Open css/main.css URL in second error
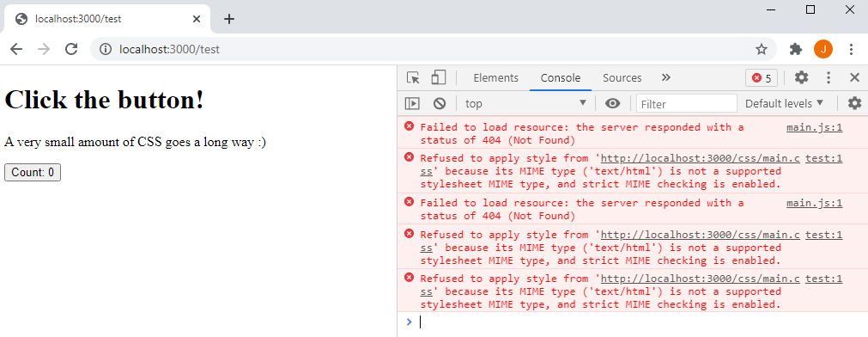The height and width of the screenshot is (337, 868). [x=701, y=159]
